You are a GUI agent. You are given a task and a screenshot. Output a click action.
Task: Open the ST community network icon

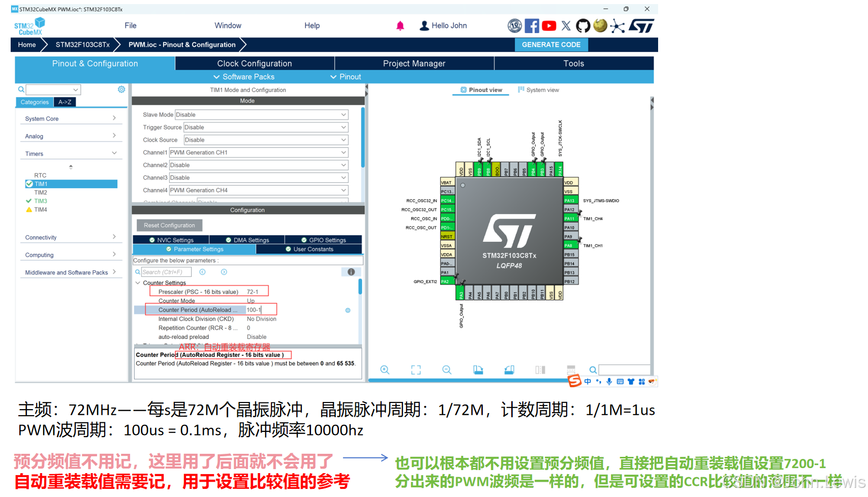(x=617, y=26)
